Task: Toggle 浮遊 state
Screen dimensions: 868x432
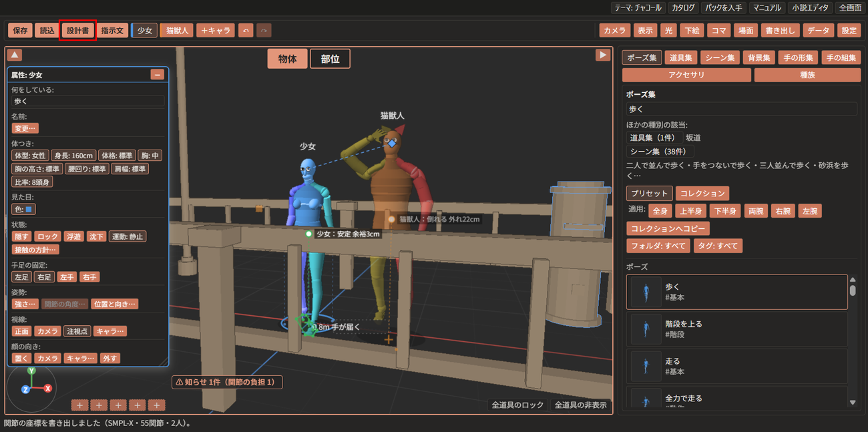Action: click(x=73, y=236)
